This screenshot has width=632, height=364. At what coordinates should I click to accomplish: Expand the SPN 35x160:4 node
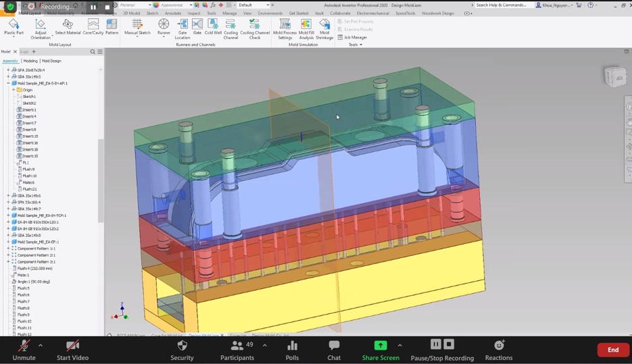[8, 202]
